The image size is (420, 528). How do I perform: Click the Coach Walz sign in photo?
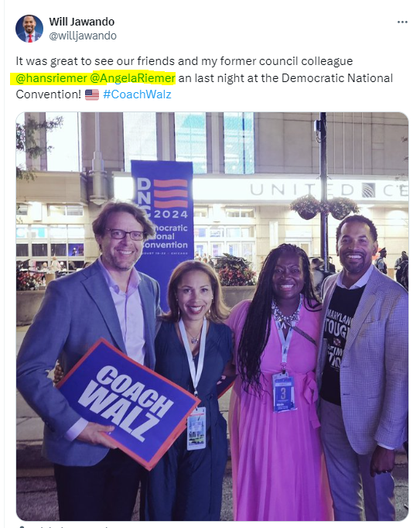[x=127, y=403]
